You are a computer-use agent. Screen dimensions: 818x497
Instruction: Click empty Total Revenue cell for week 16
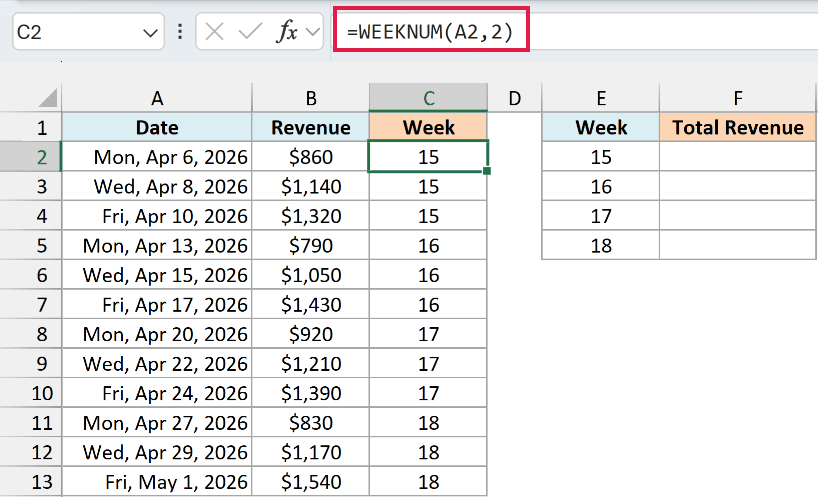737,187
